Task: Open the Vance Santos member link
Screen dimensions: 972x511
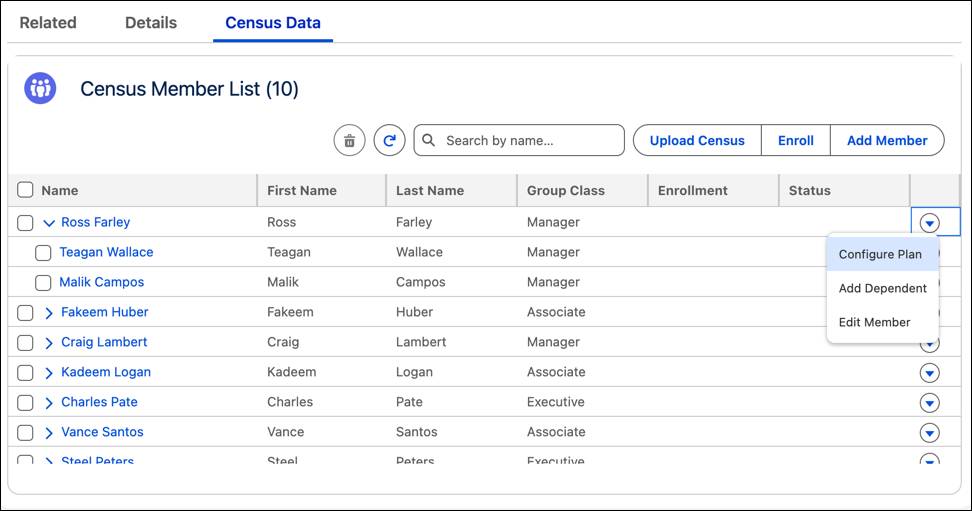Action: point(102,432)
